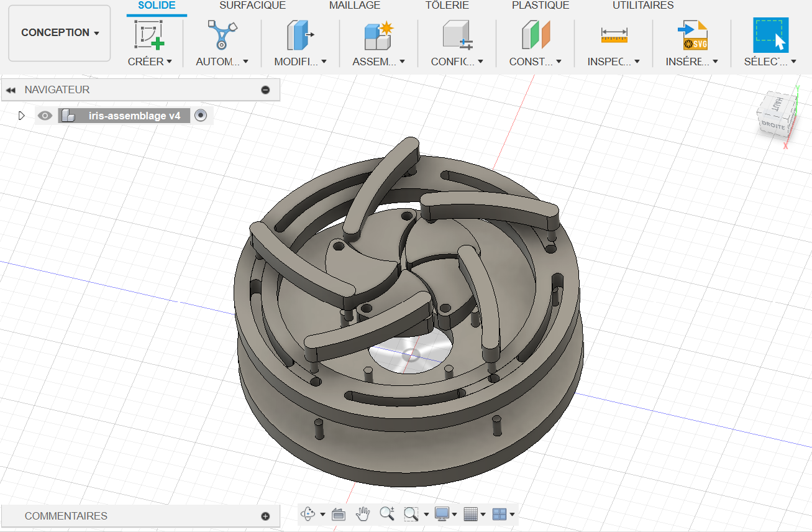Open Viewports dropdown arrow
812x532 pixels.
click(512, 514)
